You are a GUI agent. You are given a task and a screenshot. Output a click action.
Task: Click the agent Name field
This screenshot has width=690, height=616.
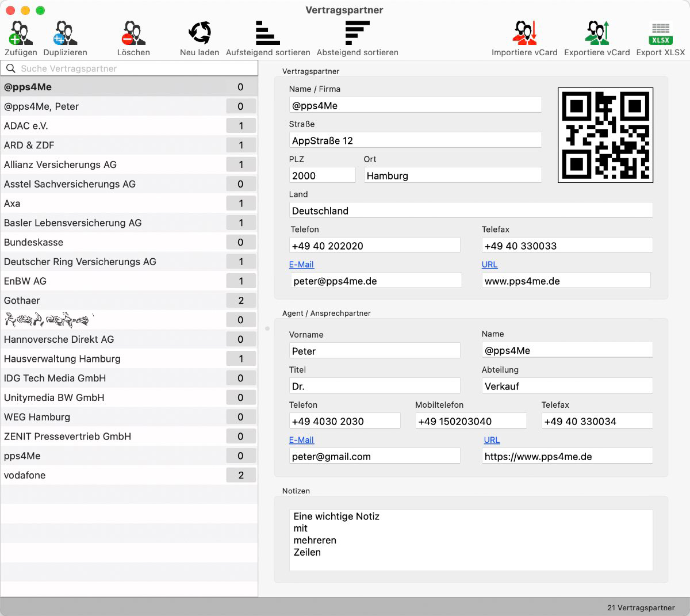point(567,350)
